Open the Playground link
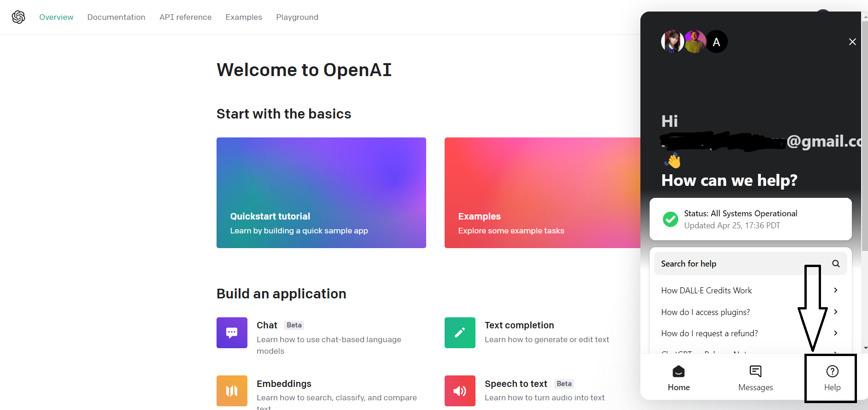The height and width of the screenshot is (410, 868). coord(297,17)
